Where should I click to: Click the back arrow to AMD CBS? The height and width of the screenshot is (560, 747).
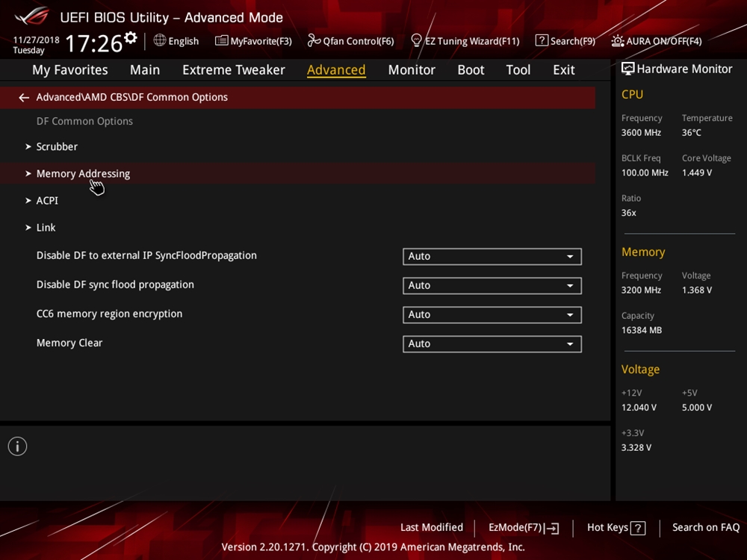click(x=24, y=98)
